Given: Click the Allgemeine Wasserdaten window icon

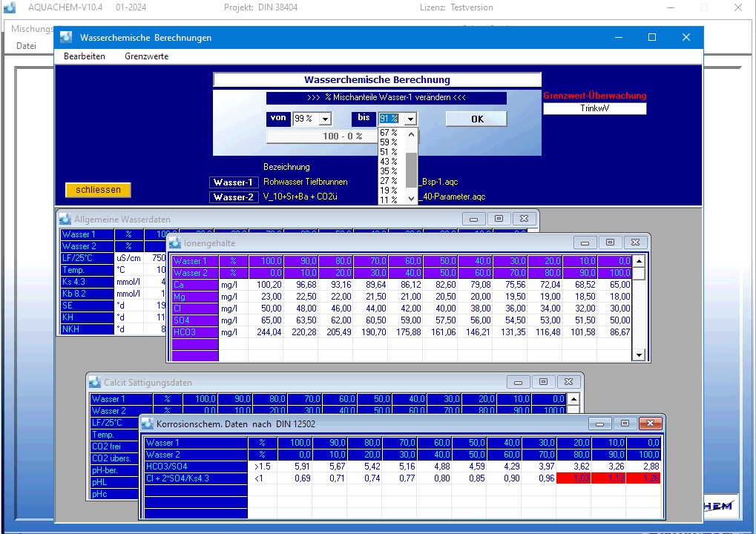Looking at the screenshot, I should tap(65, 220).
